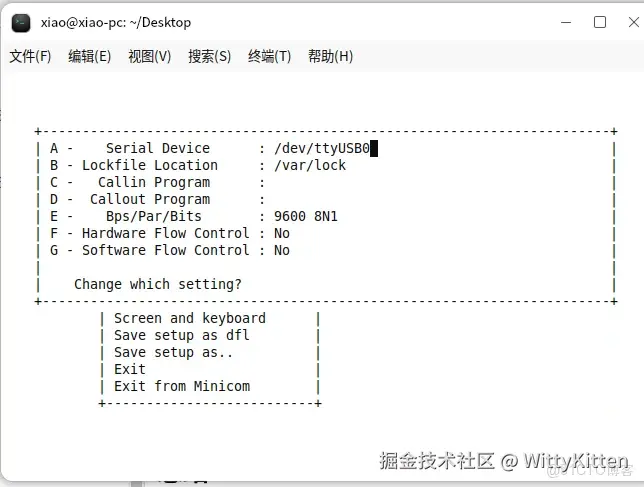Choose Save setup as dfl
644x487 pixels.
[x=182, y=335]
